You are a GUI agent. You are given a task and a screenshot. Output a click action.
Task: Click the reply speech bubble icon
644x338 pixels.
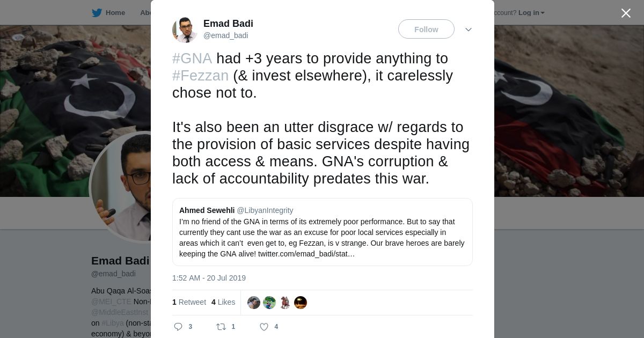(178, 327)
